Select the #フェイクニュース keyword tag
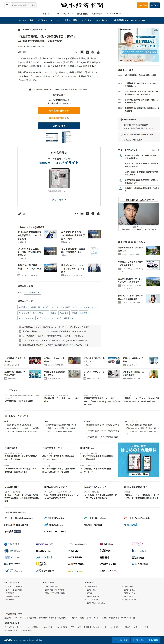The height and width of the screenshot is (644, 164). click(89, 307)
